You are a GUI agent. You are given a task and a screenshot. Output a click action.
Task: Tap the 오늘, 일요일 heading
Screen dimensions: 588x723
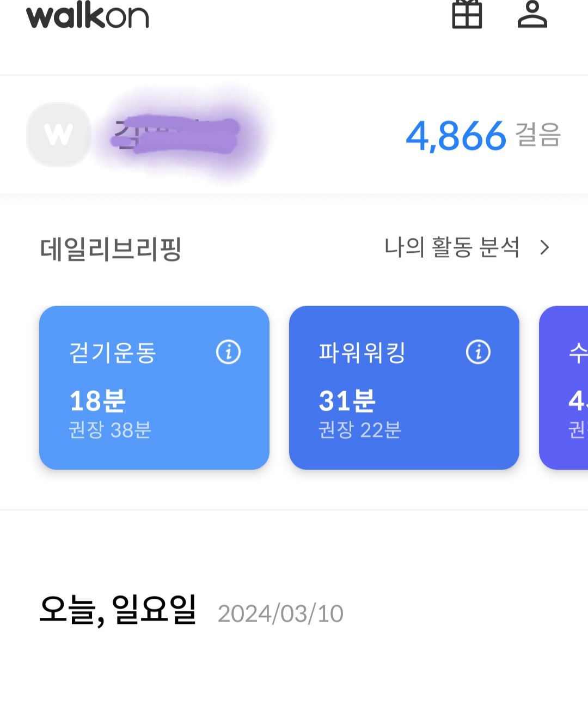click(118, 610)
